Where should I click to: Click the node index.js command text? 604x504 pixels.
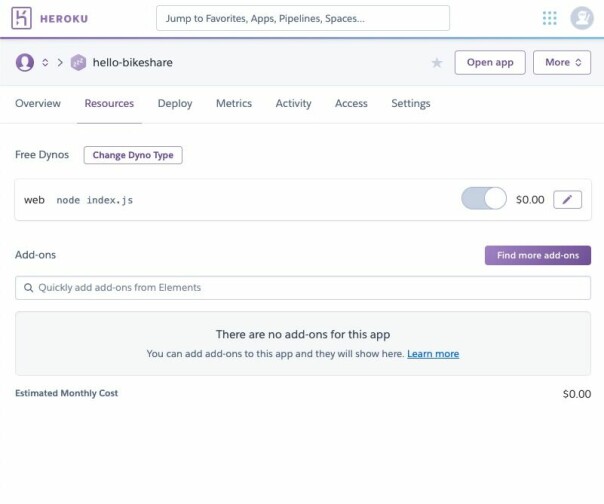pyautogui.click(x=95, y=200)
